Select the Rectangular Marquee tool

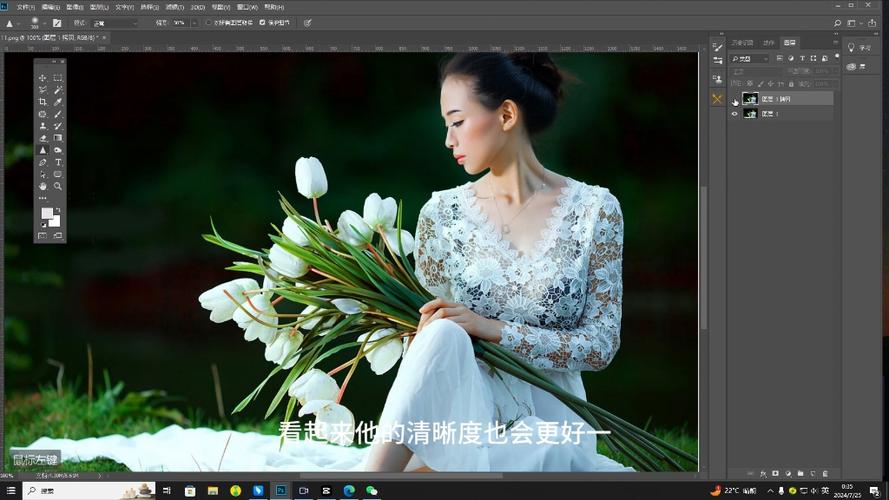(x=58, y=78)
